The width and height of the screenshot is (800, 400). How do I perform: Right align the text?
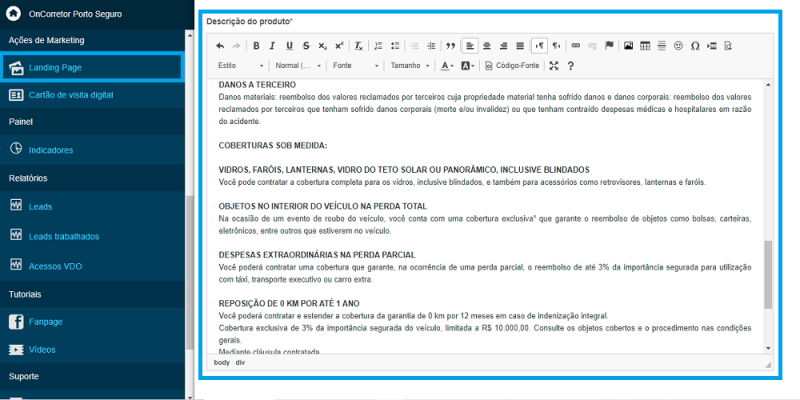click(x=504, y=46)
